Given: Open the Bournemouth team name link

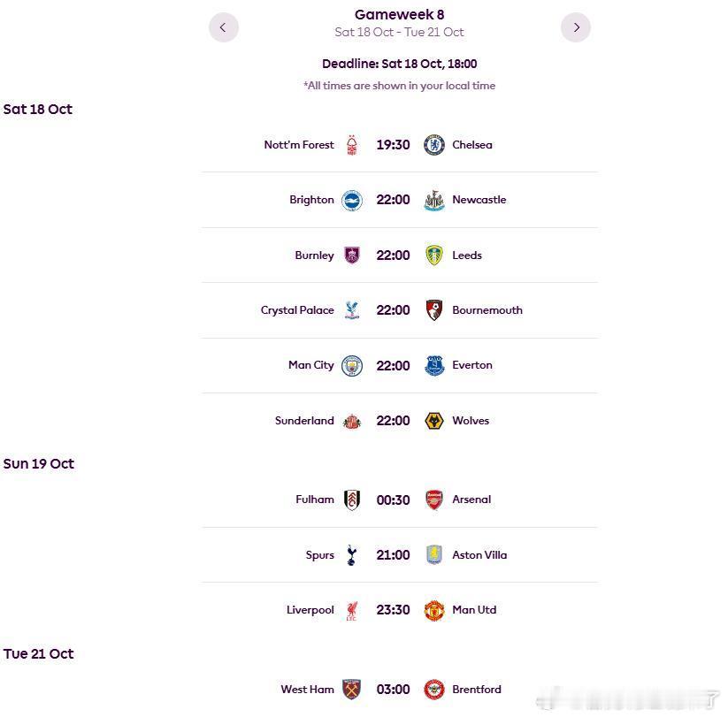Looking at the screenshot, I should tap(487, 310).
